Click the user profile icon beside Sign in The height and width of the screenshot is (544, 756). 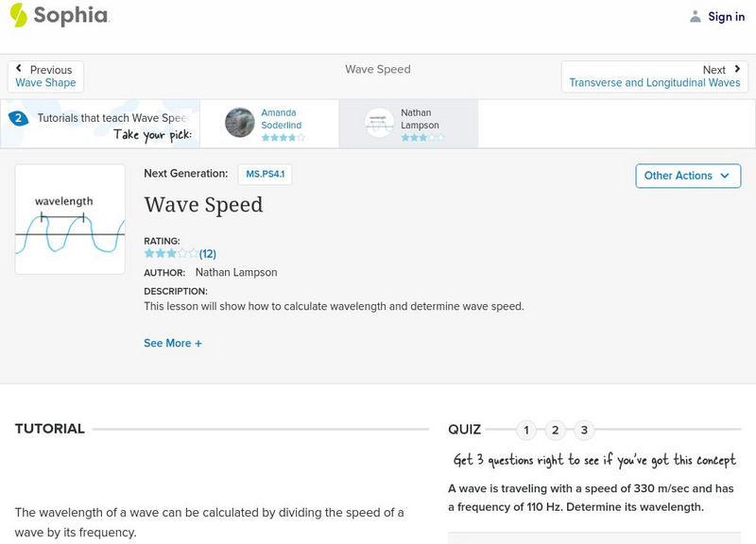tap(696, 16)
